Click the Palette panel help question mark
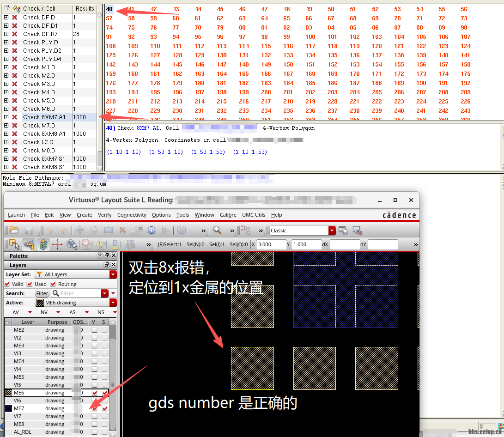The image size is (504, 437). 100,255
